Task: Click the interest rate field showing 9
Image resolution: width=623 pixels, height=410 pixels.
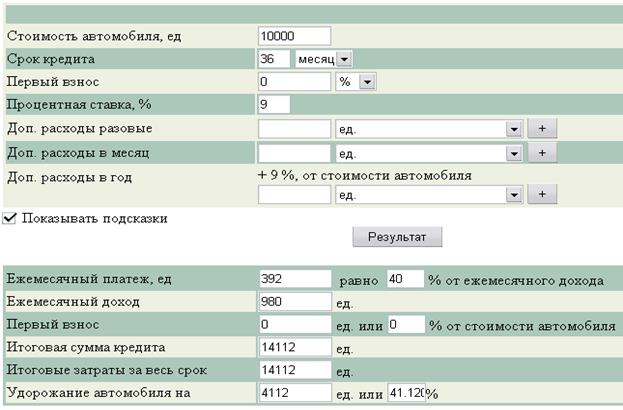Action: point(274,104)
